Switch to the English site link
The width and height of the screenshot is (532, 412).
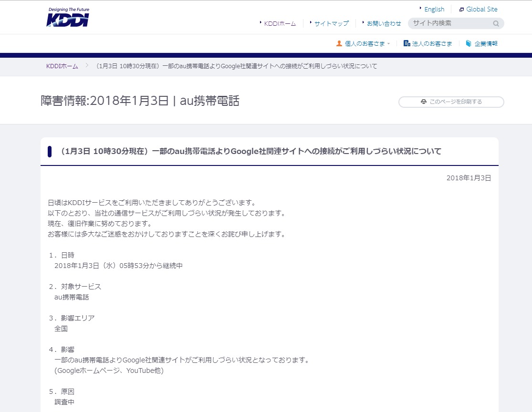pos(434,9)
